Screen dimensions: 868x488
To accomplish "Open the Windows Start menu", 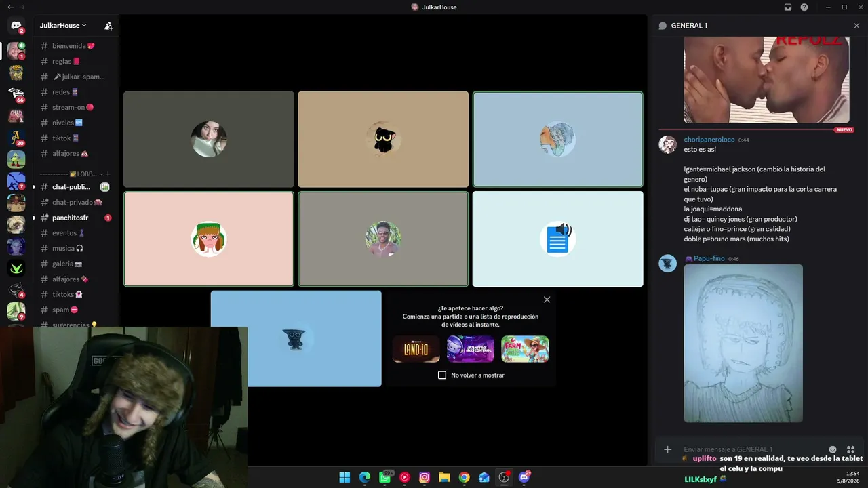I will click(344, 477).
